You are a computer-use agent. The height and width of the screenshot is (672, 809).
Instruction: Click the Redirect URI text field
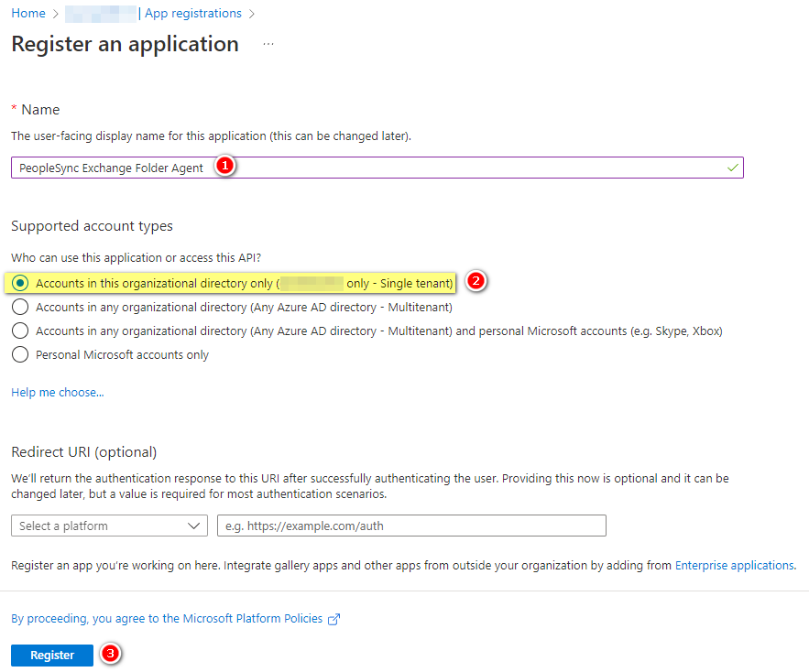tap(411, 526)
